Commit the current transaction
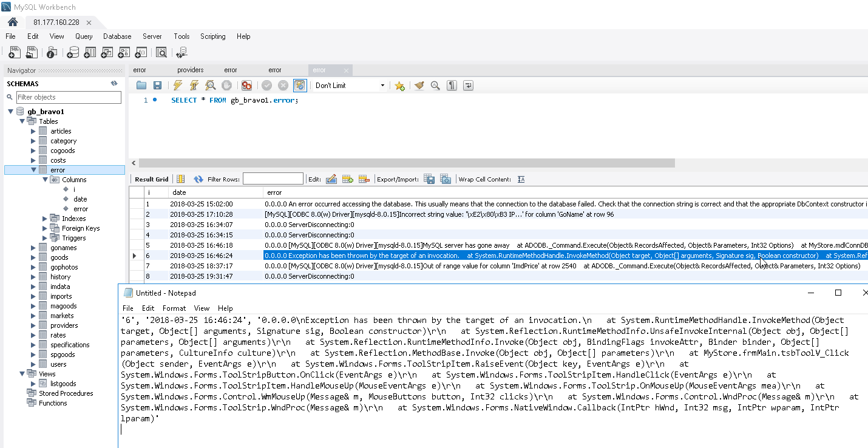This screenshot has width=868, height=448. click(x=266, y=86)
